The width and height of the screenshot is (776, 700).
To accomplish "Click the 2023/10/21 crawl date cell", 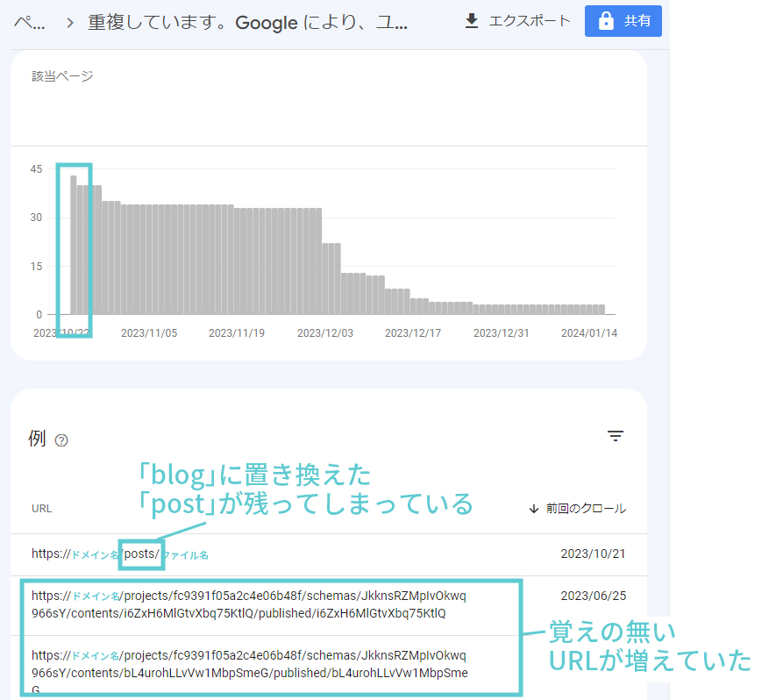I will (593, 554).
